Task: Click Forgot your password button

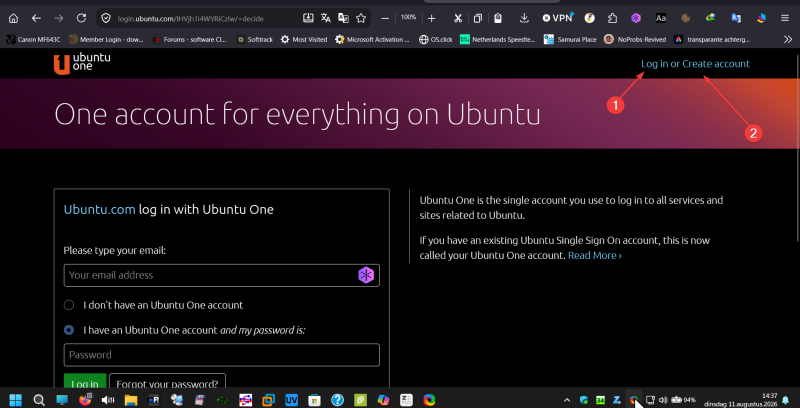Action: (167, 380)
